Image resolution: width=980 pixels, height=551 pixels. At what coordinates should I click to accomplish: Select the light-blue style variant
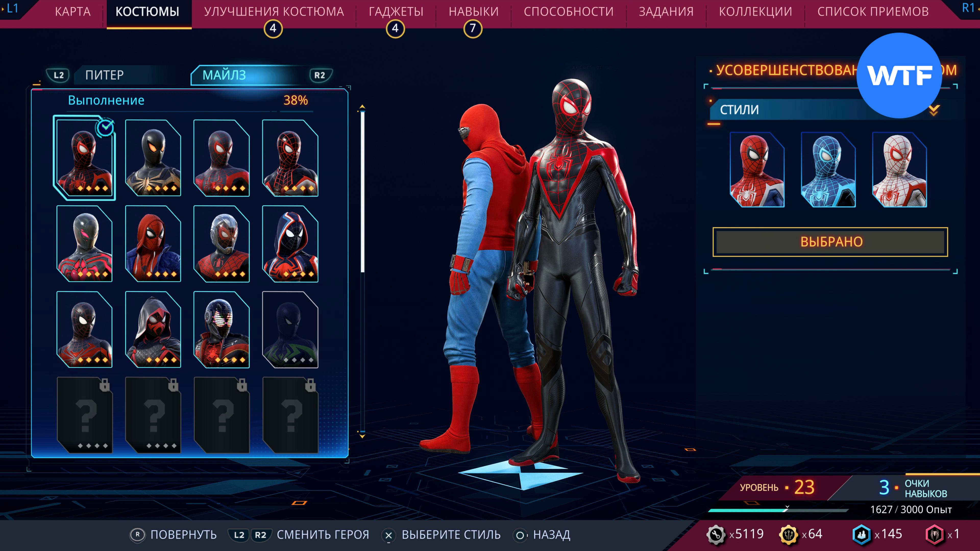[x=828, y=170]
